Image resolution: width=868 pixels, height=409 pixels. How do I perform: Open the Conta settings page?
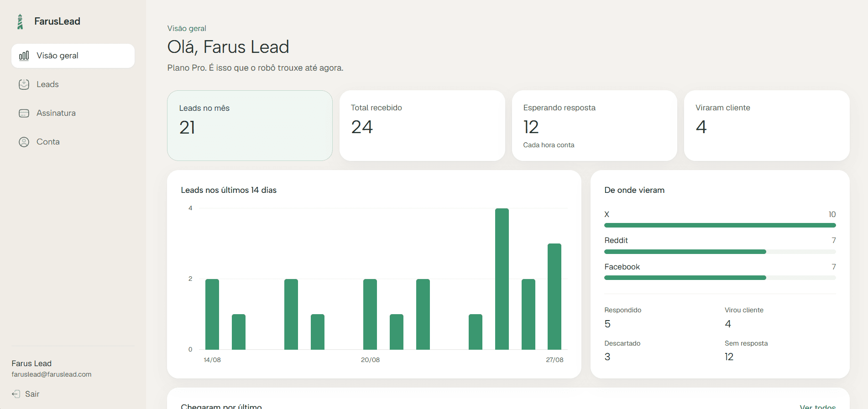pyautogui.click(x=73, y=142)
